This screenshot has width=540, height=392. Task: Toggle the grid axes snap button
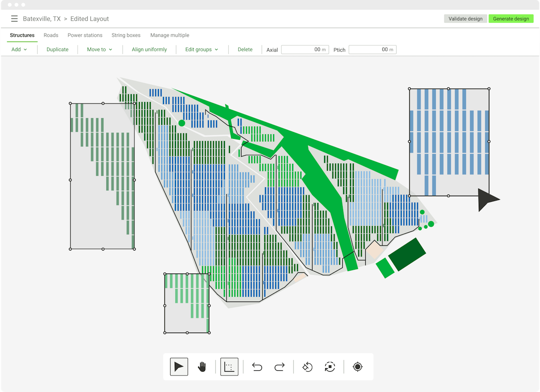coord(229,367)
